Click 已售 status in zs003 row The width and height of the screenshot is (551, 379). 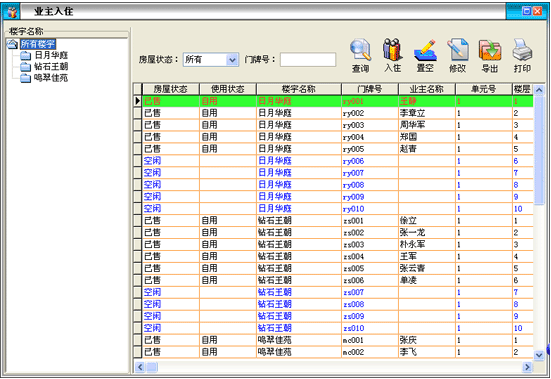152,244
